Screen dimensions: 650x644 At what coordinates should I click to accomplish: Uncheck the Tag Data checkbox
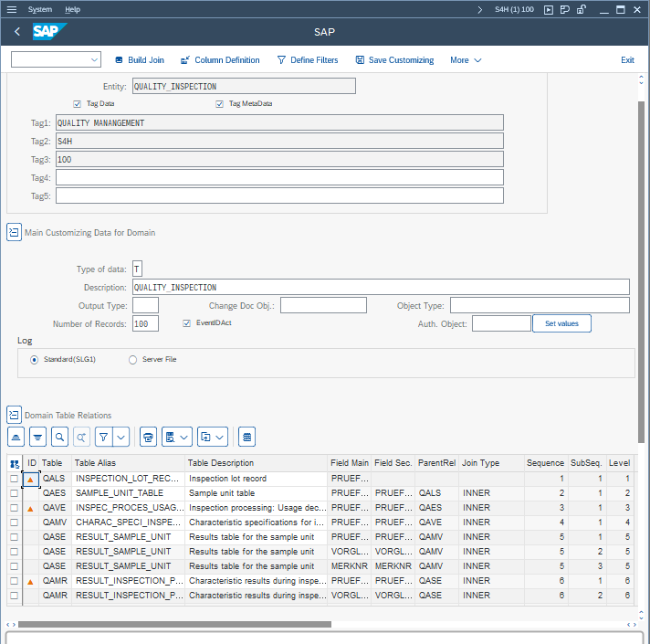point(78,104)
